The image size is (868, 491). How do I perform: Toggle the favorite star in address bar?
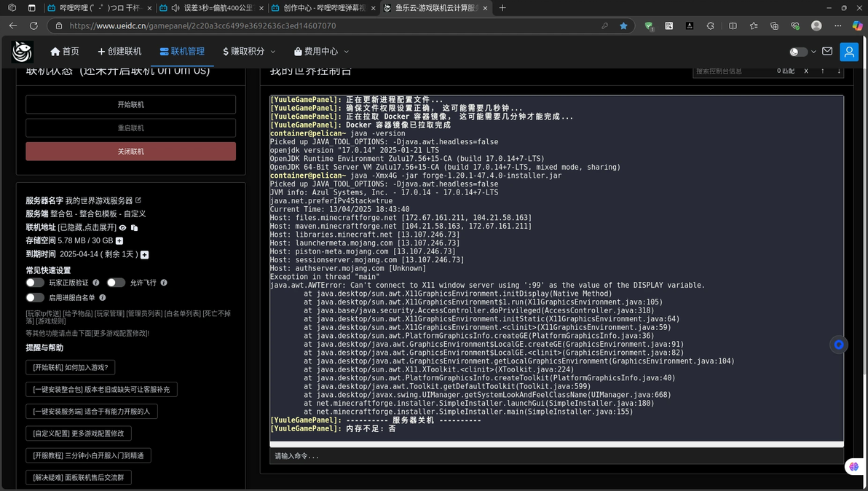click(x=623, y=25)
